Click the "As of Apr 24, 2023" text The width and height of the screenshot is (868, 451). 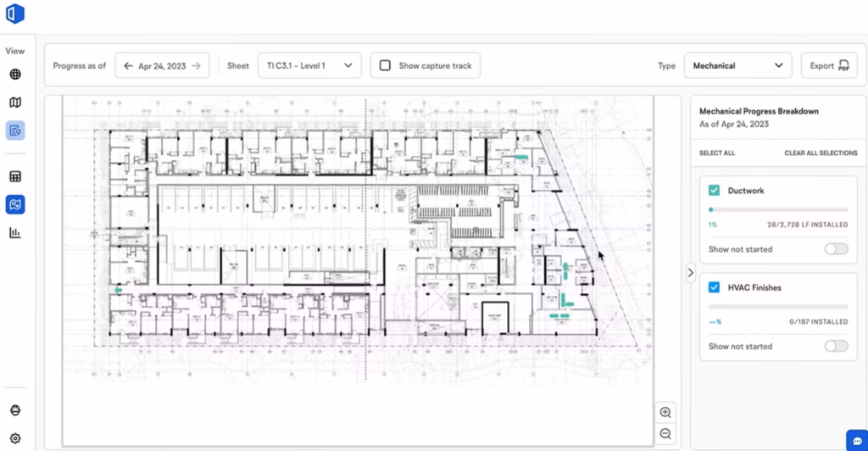pyautogui.click(x=734, y=124)
